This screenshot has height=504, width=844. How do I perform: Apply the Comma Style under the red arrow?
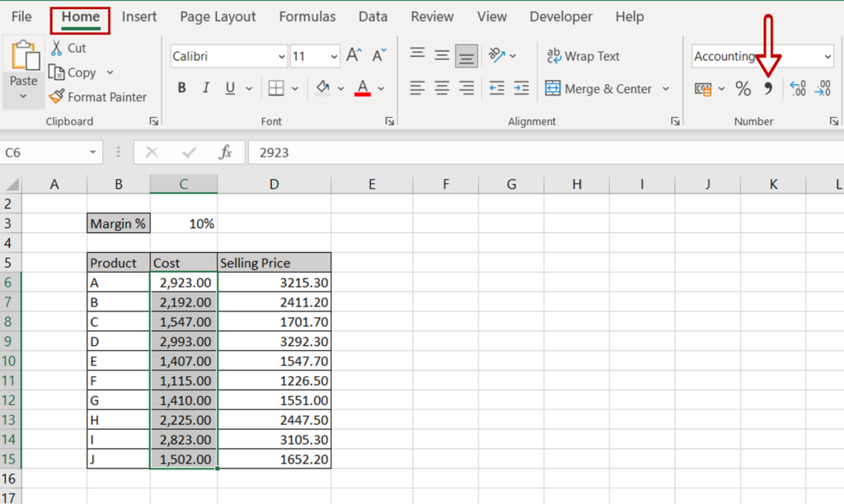(767, 88)
